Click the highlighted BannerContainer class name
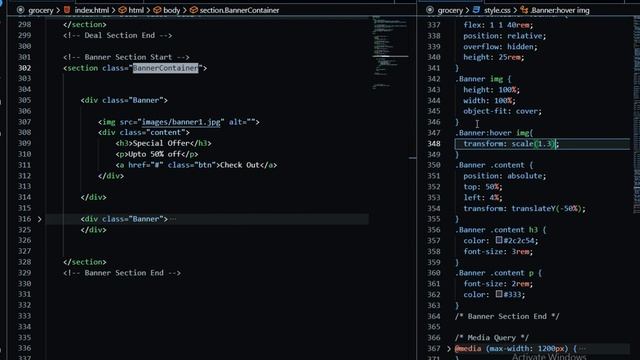The image size is (640, 360). pos(165,68)
